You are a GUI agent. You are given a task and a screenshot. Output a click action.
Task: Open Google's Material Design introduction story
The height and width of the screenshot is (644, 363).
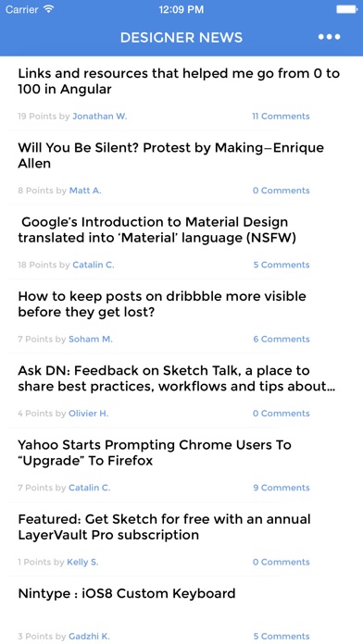157,230
